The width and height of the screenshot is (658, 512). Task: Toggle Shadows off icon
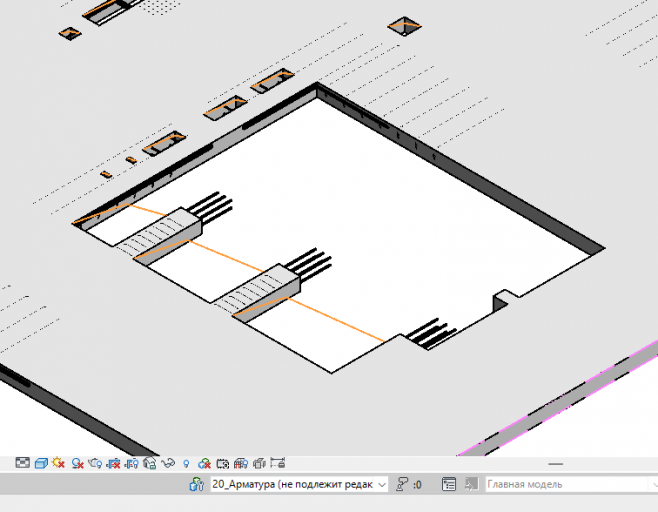click(x=77, y=463)
